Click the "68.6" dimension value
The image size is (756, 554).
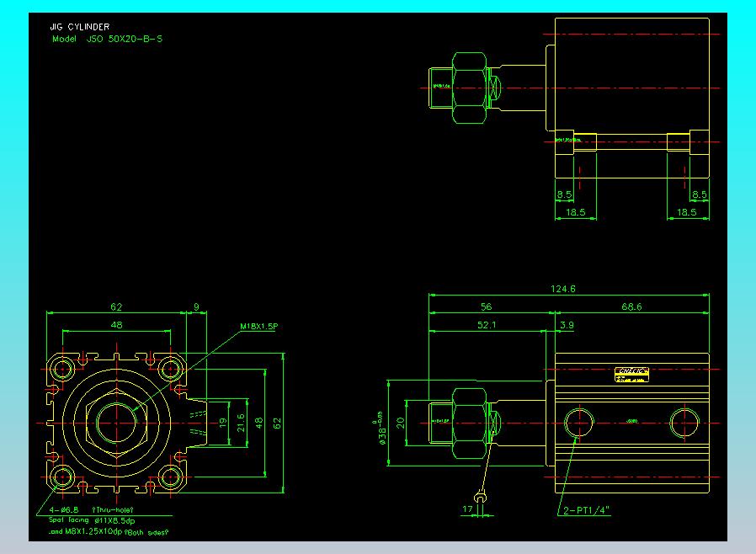pos(631,306)
